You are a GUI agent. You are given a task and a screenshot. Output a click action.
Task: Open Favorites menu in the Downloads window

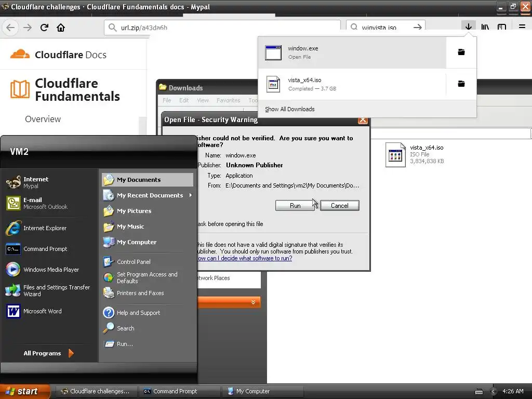click(229, 100)
